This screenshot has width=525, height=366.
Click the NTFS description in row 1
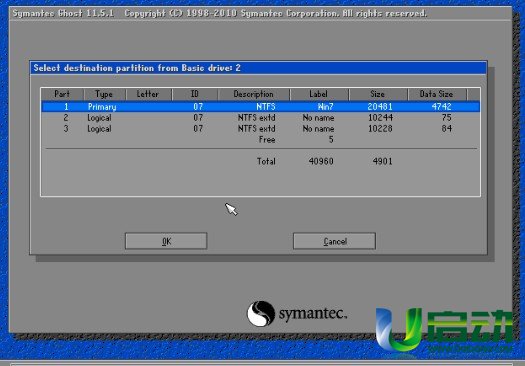pos(266,107)
